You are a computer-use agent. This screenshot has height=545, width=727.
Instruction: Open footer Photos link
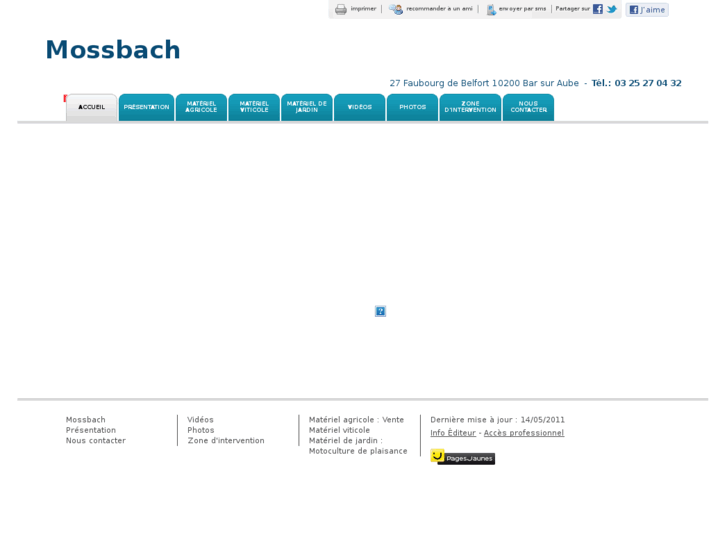201,430
